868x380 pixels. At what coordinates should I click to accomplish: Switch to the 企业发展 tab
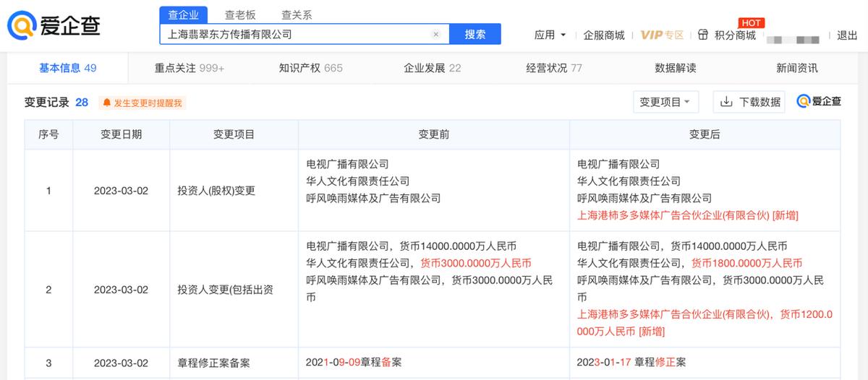click(432, 68)
